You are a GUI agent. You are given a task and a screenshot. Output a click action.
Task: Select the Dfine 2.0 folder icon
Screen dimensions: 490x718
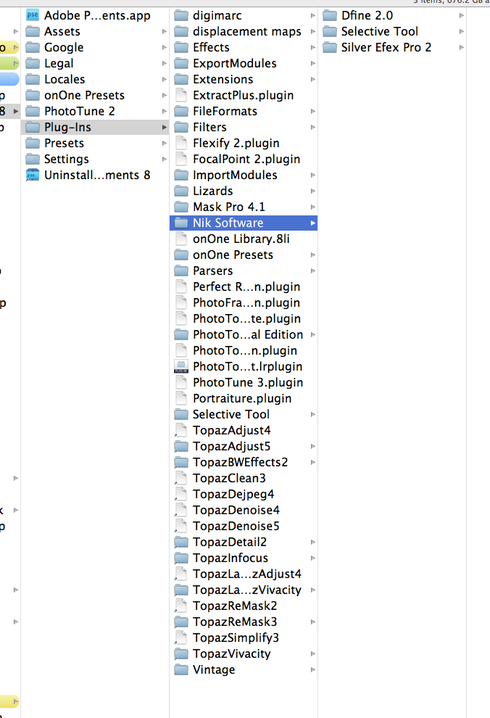point(330,16)
